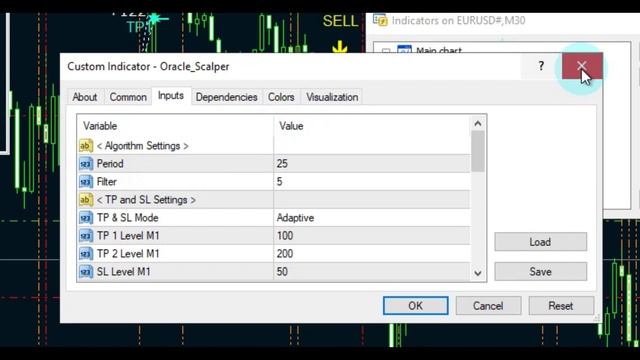Screen dimensions: 640x360
Task: Switch to the Colors tab
Action: 281,97
